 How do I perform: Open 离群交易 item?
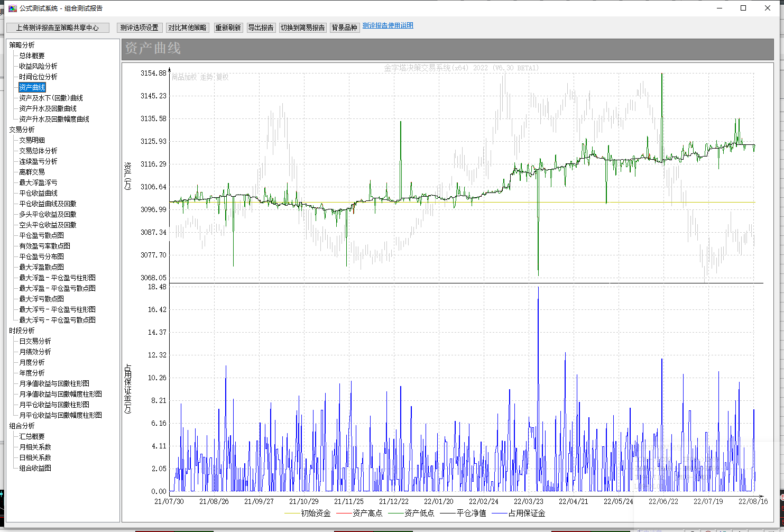tap(32, 172)
